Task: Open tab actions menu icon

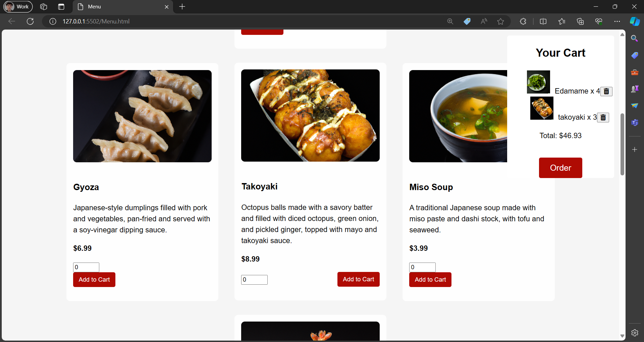Action: coord(61,7)
